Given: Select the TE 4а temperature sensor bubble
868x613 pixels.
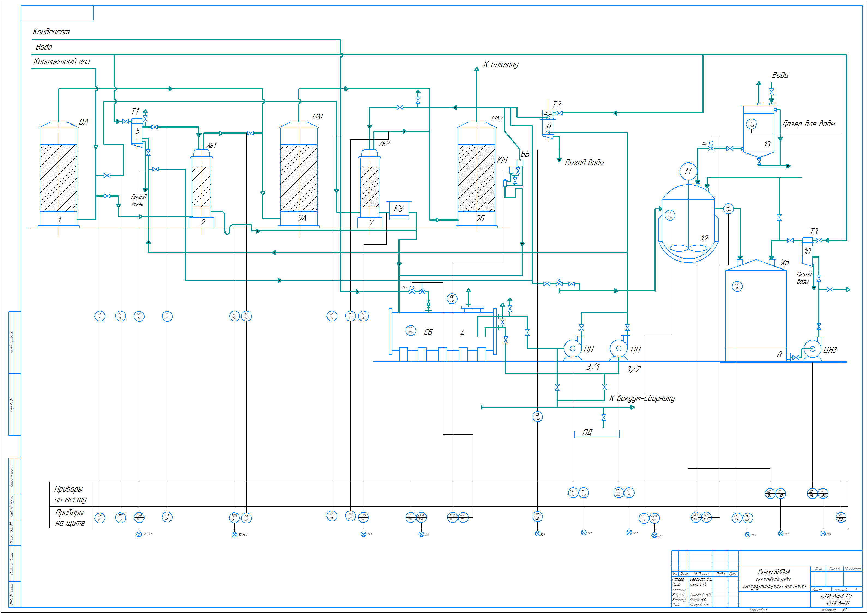Looking at the screenshot, I should click(x=167, y=316).
